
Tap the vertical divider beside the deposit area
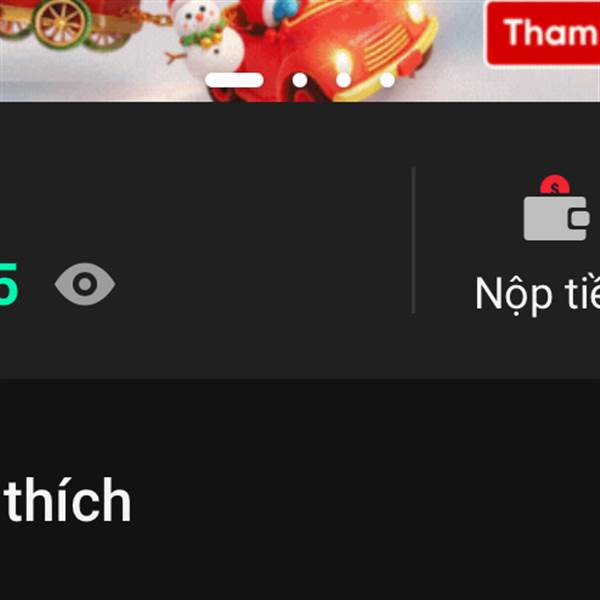[x=413, y=240]
